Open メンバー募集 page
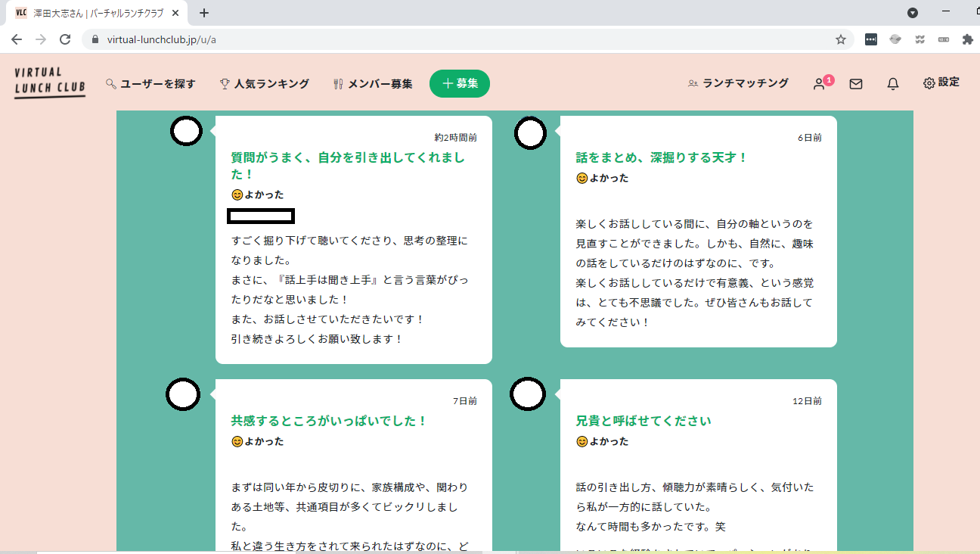The image size is (980, 554). pyautogui.click(x=373, y=84)
